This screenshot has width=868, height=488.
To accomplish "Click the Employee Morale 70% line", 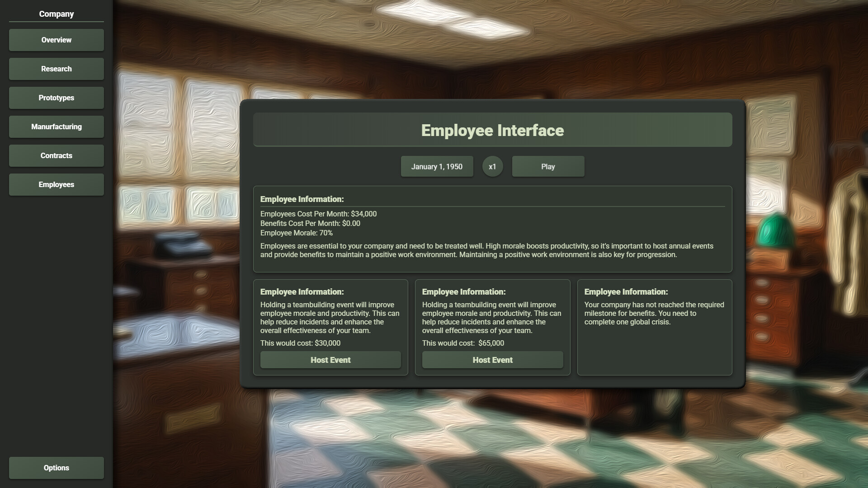I will 297,233.
